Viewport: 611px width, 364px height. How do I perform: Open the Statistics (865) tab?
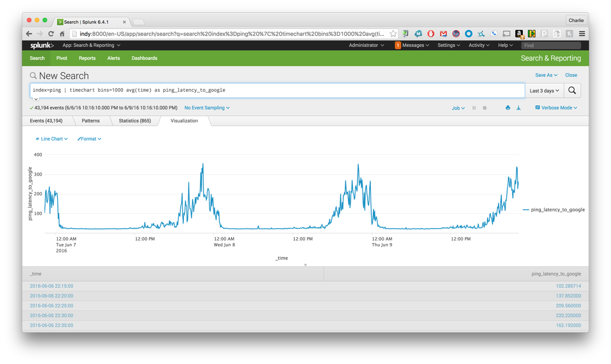point(135,121)
